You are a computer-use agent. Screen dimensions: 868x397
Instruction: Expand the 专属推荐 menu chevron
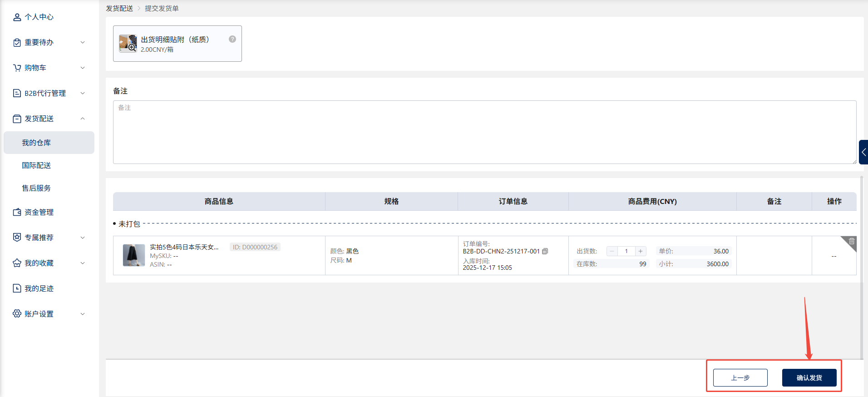coord(83,238)
